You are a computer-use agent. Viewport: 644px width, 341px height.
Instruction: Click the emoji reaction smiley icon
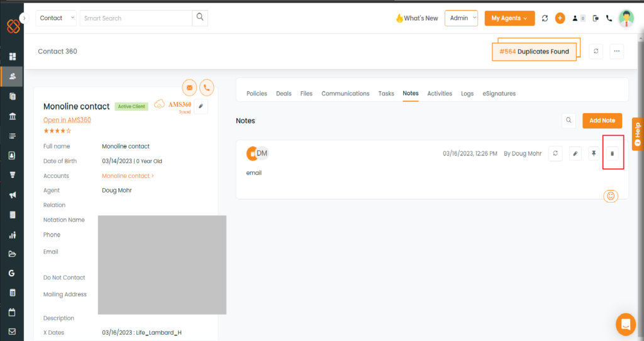[x=609, y=196]
